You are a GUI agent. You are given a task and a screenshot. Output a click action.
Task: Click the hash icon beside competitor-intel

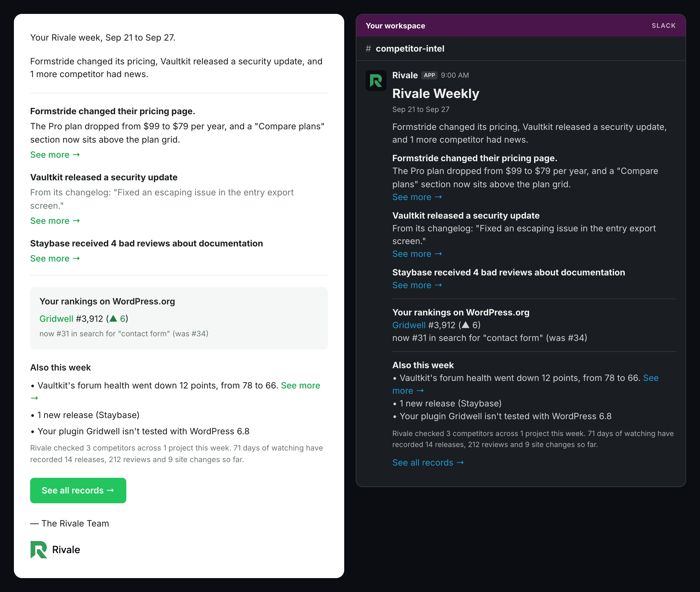[x=368, y=49]
